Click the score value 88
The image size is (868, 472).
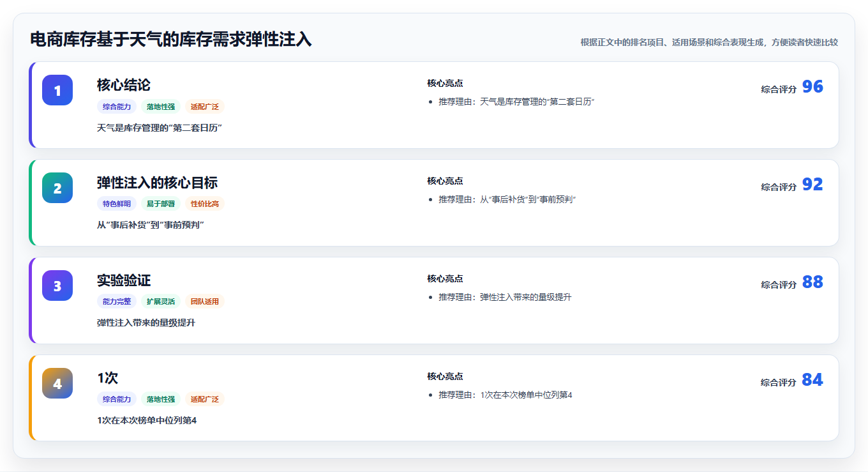tap(812, 282)
